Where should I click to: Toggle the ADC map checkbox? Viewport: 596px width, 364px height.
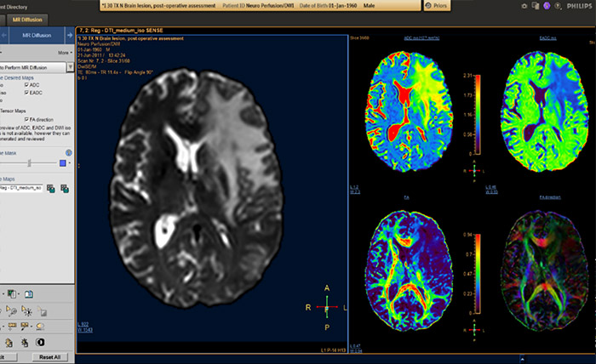click(25, 86)
